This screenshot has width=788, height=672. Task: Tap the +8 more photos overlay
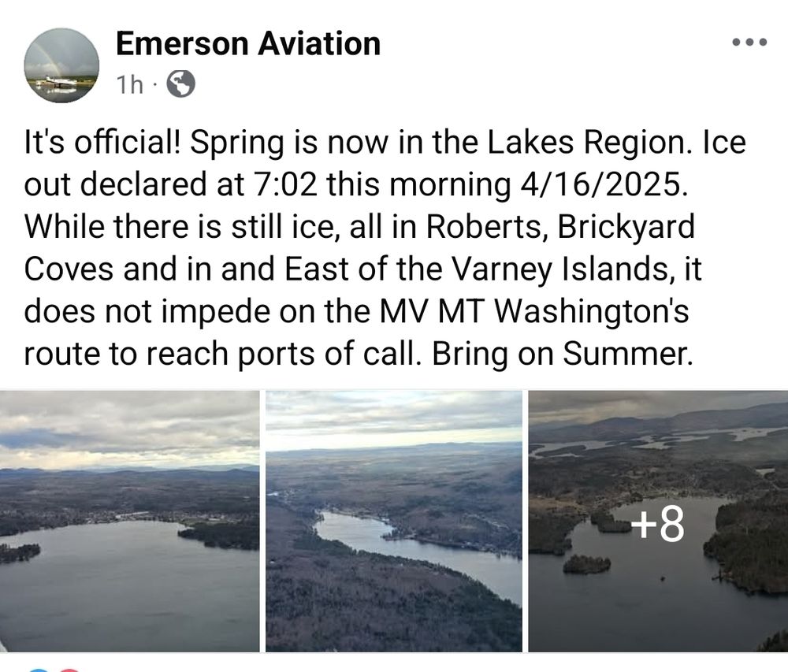click(x=658, y=525)
